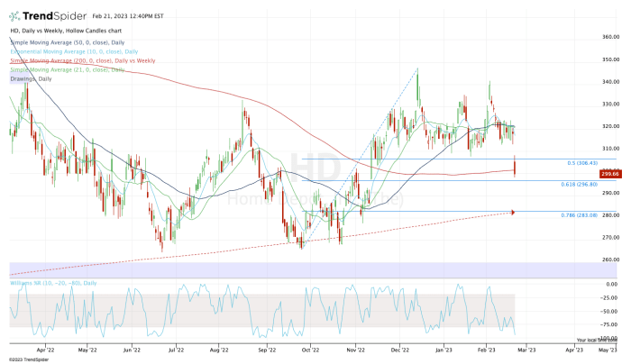Screen dimensions: 631x364
Task: Click the Nov '22 date axis label
Action: [x=356, y=350]
